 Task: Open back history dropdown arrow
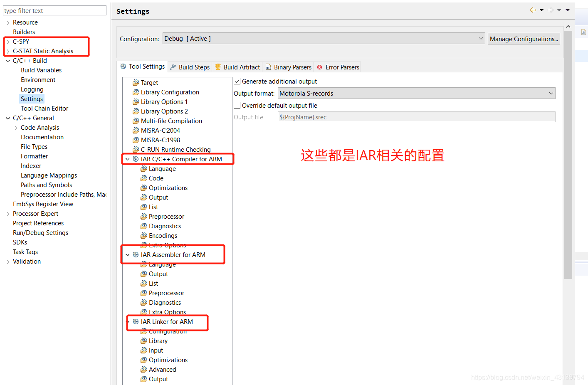pos(541,10)
